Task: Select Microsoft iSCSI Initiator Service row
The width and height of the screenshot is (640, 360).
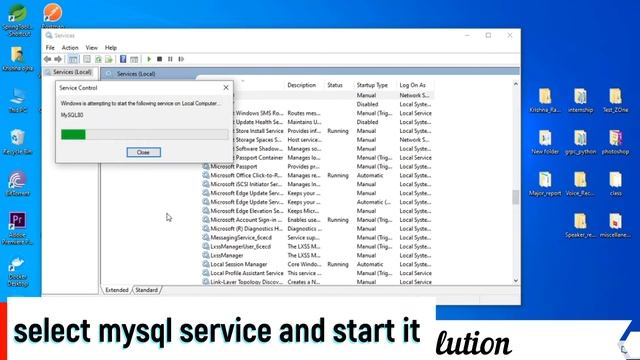Action: [317, 184]
